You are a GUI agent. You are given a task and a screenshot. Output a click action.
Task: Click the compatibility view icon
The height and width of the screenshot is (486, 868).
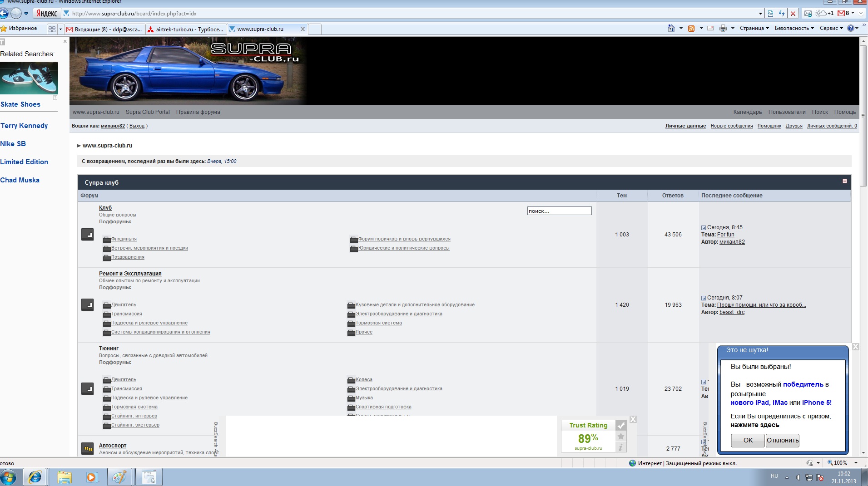click(x=770, y=14)
